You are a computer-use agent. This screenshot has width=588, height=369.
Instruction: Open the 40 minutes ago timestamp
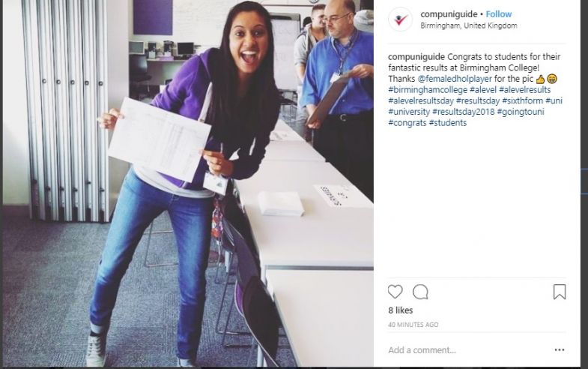(413, 325)
